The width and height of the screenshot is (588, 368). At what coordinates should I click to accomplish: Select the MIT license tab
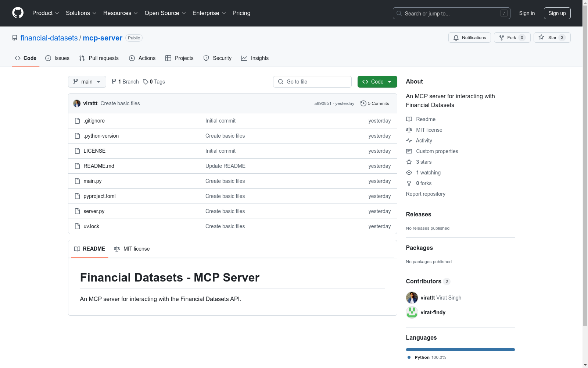click(x=132, y=249)
